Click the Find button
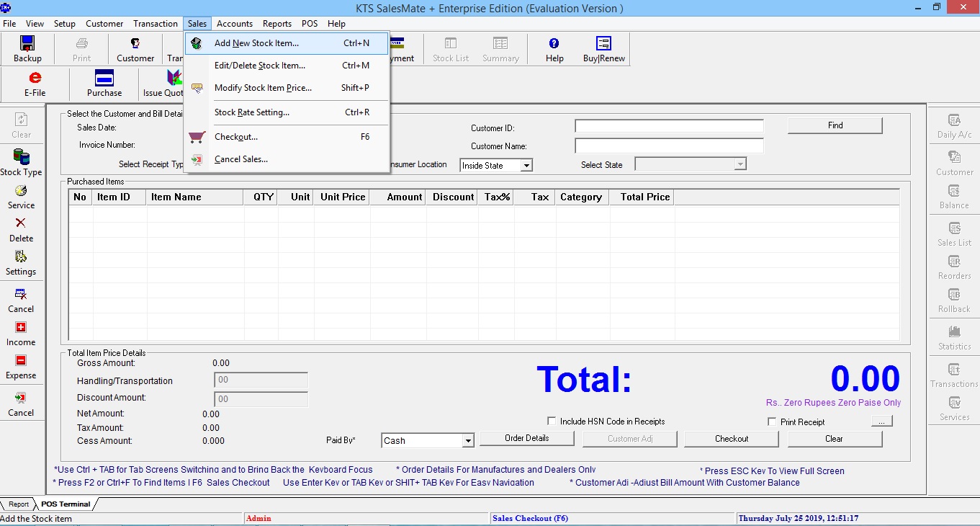 coord(835,125)
